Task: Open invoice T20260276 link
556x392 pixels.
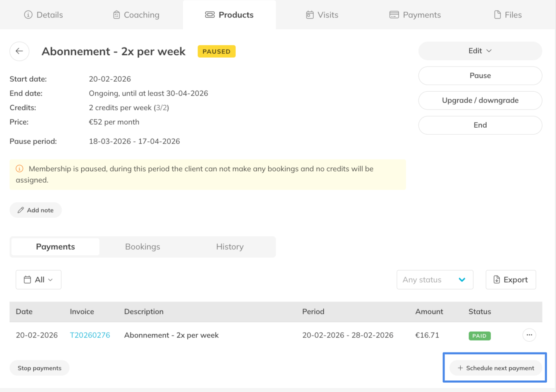Action: (x=90, y=335)
